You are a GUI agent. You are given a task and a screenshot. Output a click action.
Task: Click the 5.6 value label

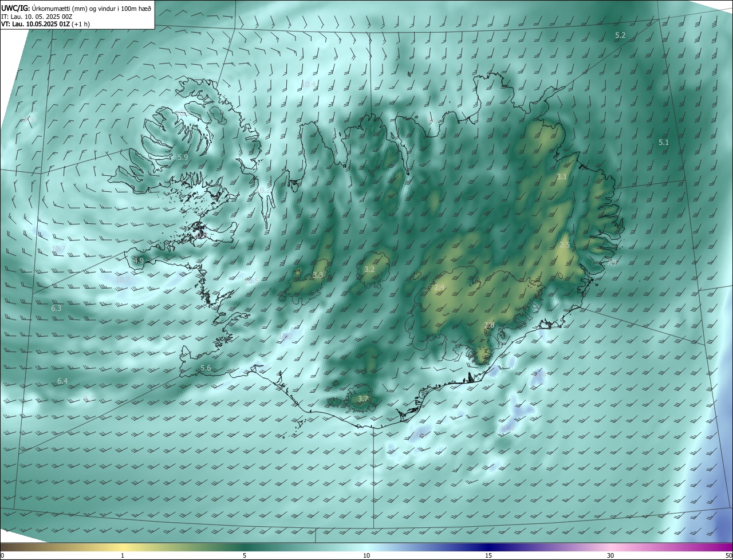(x=206, y=368)
